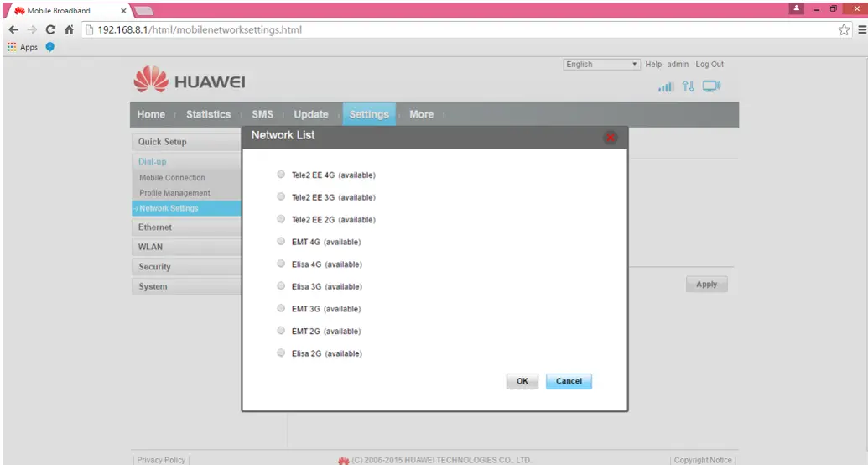Expand the Security sidebar section

coord(186,267)
